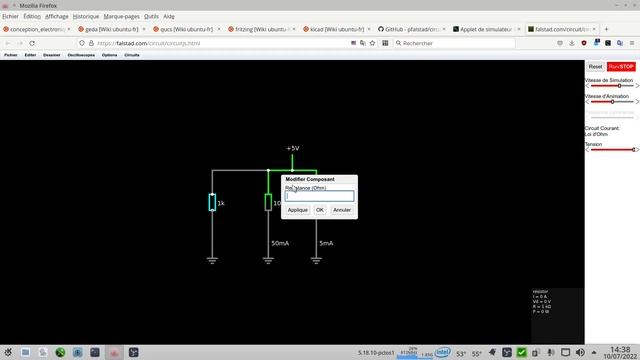
Task: Open the simulator Circuits menu
Action: click(x=132, y=55)
